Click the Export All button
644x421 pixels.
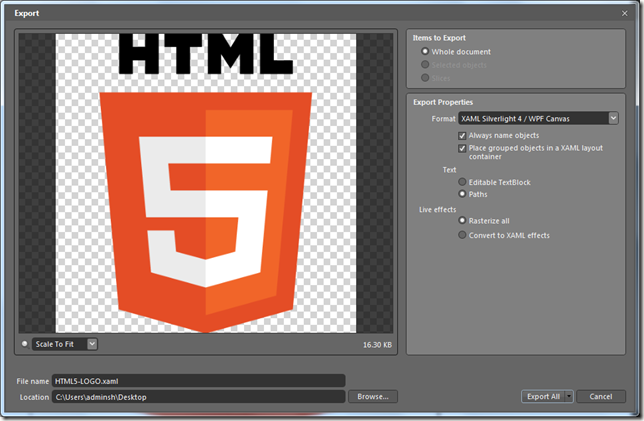tap(543, 396)
